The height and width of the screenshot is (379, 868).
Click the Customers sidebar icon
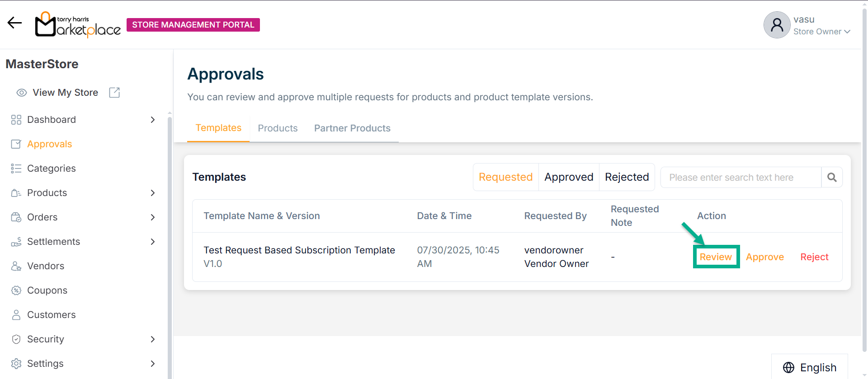click(x=16, y=315)
